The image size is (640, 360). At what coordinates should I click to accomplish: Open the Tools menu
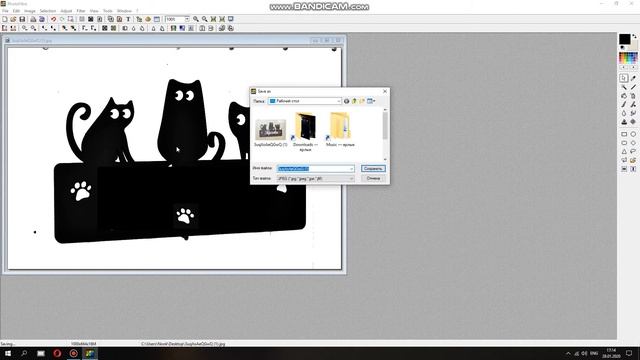108,11
